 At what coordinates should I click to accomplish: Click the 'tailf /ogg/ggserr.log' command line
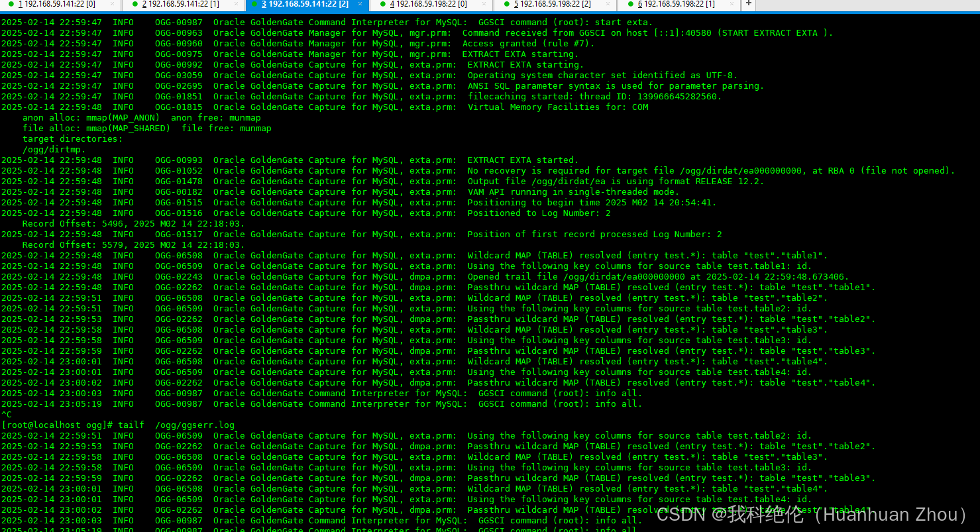(x=118, y=425)
